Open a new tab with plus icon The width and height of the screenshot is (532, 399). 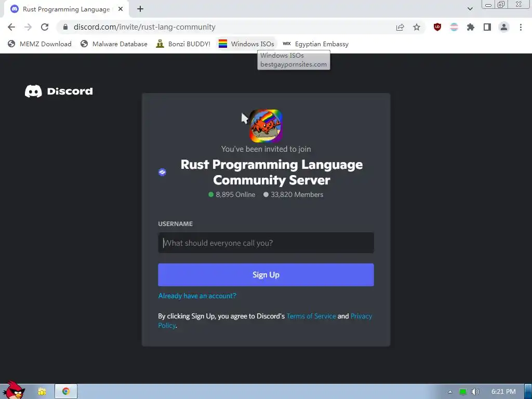(x=140, y=9)
